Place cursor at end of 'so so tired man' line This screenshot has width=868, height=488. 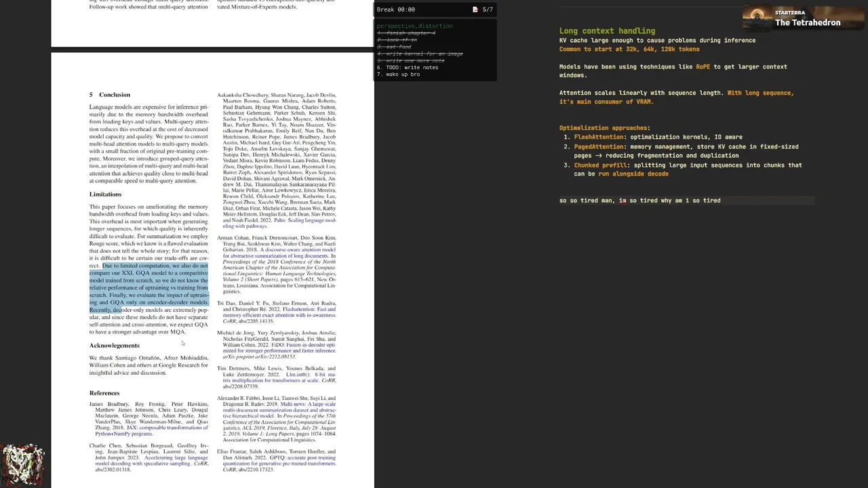(722, 201)
